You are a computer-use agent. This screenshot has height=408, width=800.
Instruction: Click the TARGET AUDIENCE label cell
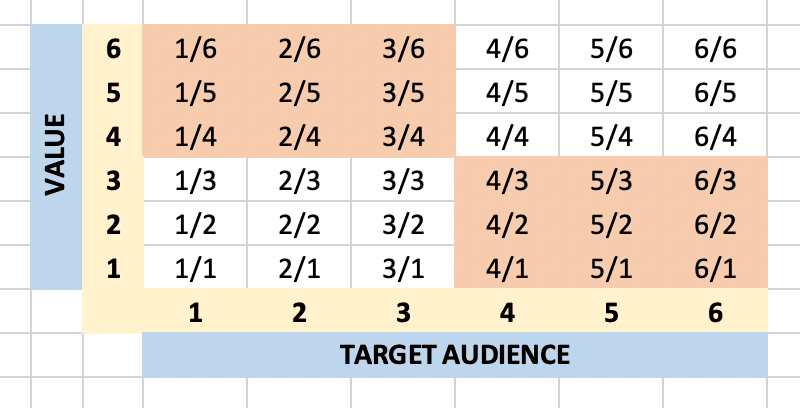tap(455, 354)
